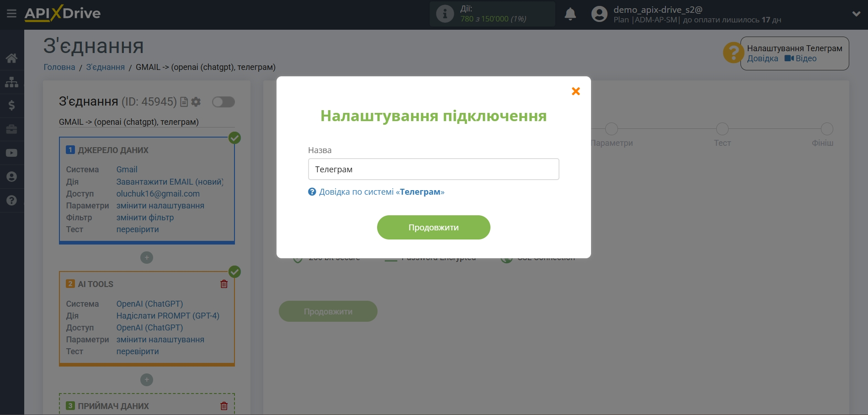
Task: Open the Головна breadcrumb link
Action: click(59, 67)
